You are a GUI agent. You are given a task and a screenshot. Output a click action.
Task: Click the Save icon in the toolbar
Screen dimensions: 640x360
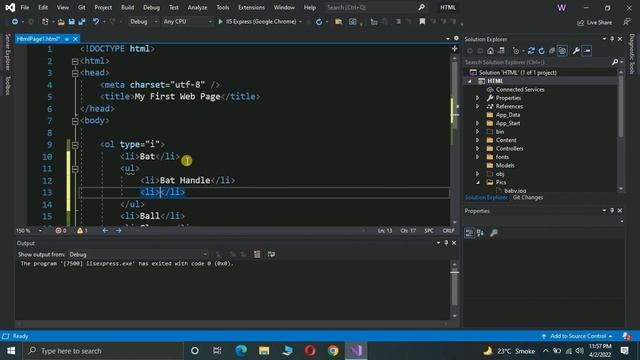click(71, 22)
